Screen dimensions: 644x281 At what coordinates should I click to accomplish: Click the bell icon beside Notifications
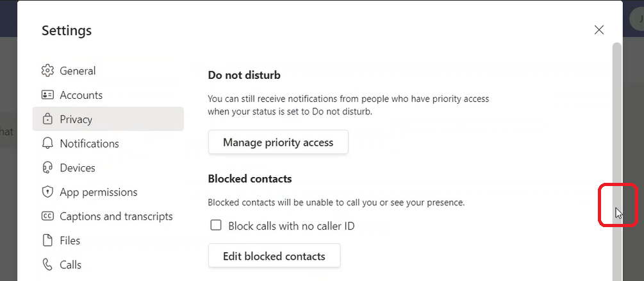[x=47, y=144]
